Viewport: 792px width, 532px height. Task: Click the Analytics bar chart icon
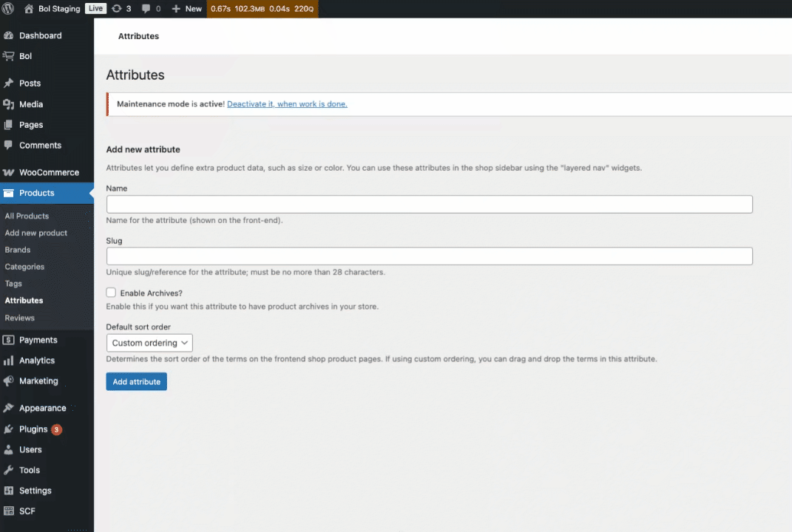[x=9, y=361]
